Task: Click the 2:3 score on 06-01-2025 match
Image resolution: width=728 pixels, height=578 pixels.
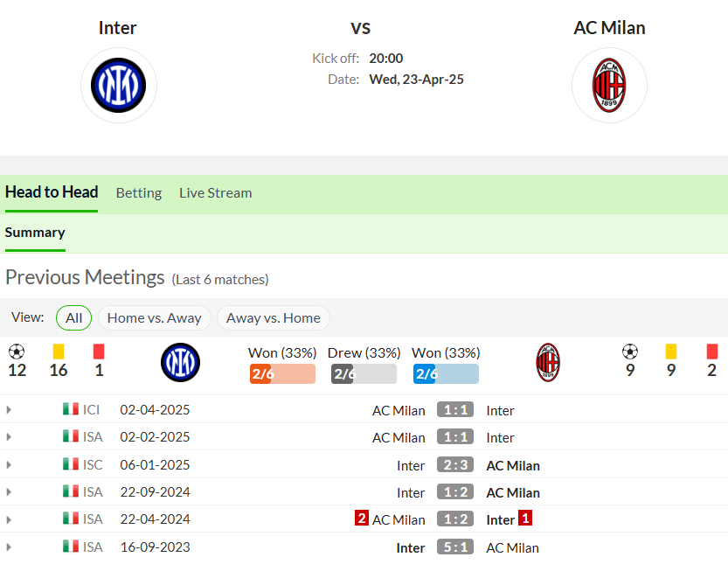Action: [455, 464]
